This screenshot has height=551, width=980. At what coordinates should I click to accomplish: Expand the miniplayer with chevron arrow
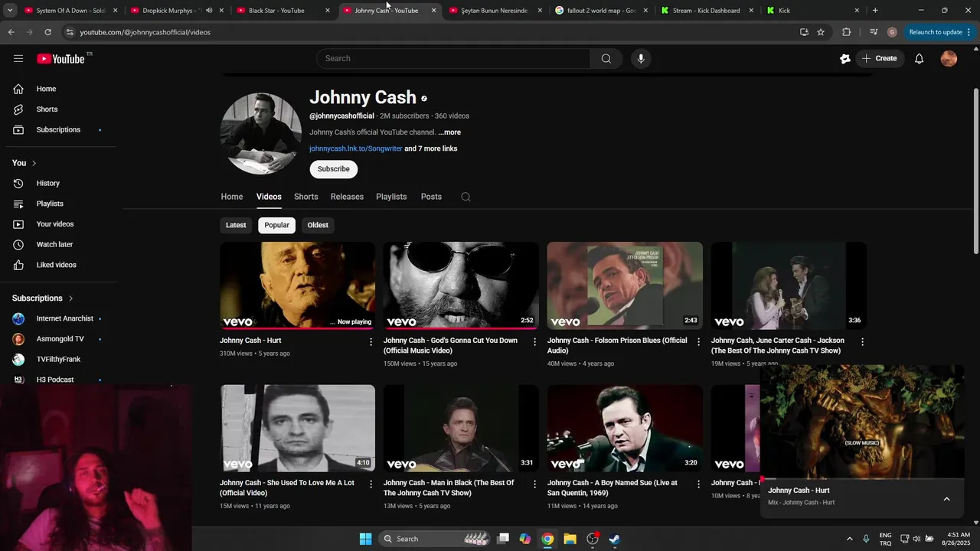(946, 499)
